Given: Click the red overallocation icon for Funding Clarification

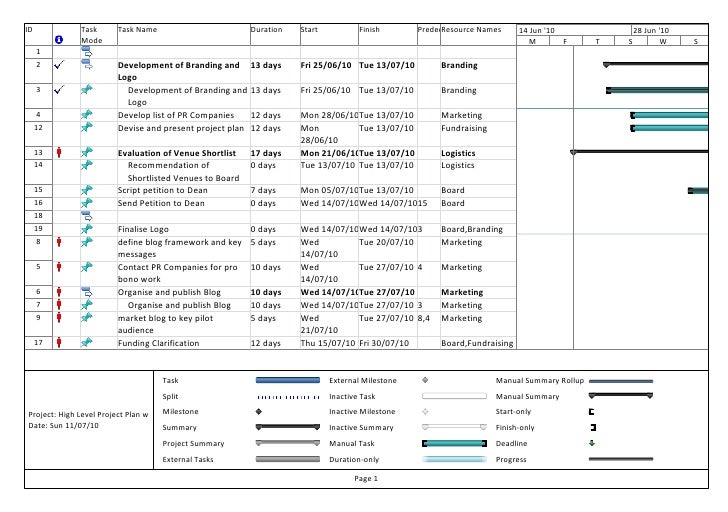Looking at the screenshot, I should pos(59,343).
